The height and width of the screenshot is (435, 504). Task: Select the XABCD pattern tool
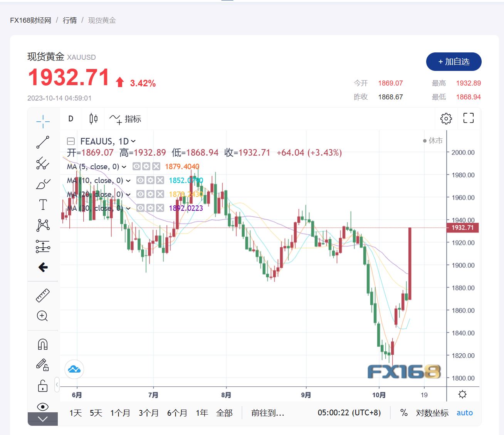tap(43, 225)
